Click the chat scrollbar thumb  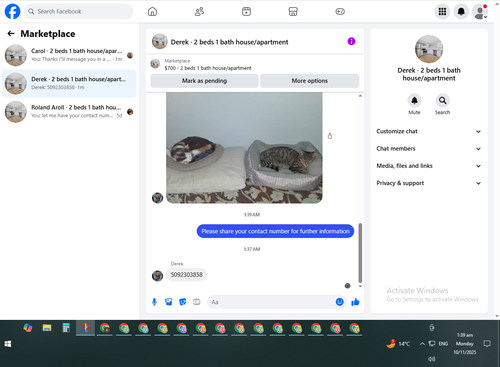[x=360, y=253]
